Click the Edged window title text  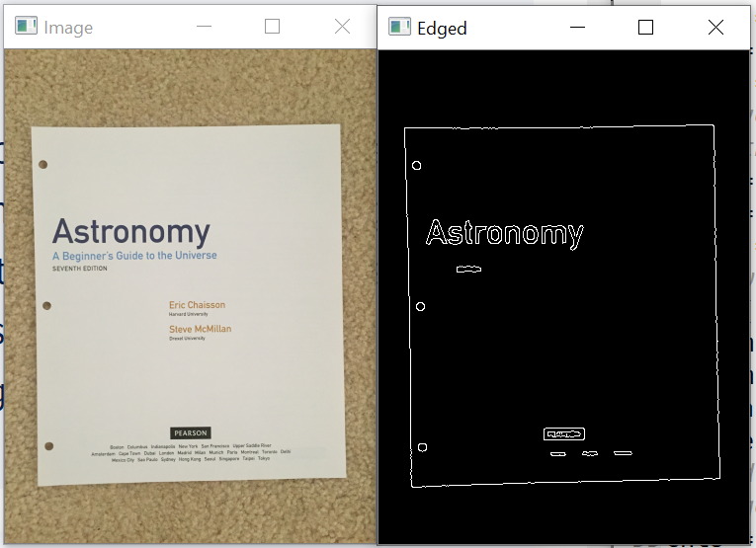442,29
